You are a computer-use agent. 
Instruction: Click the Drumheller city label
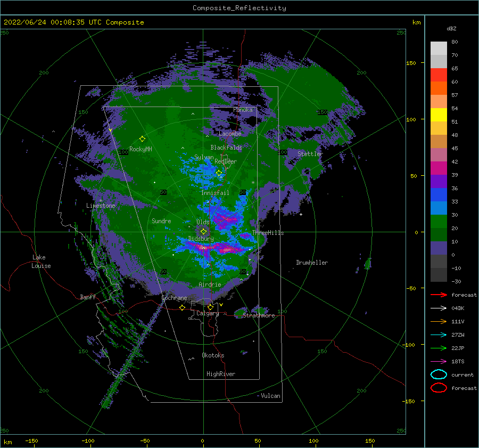pyautogui.click(x=312, y=263)
